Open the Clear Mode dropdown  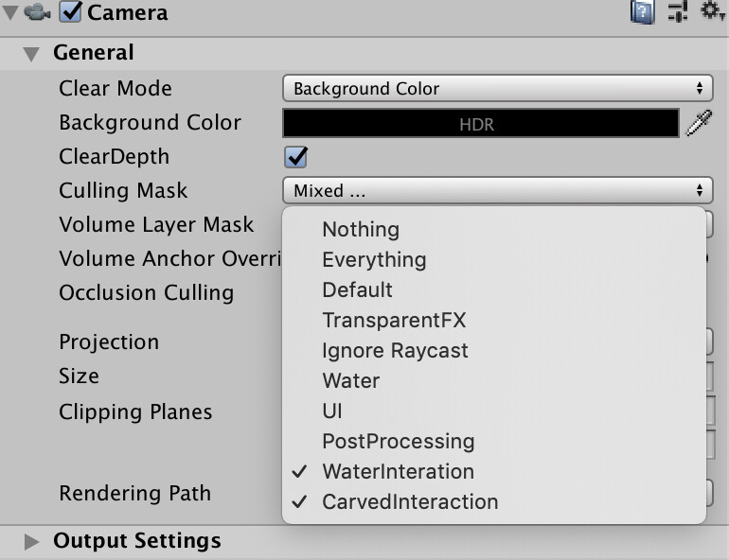coord(497,88)
